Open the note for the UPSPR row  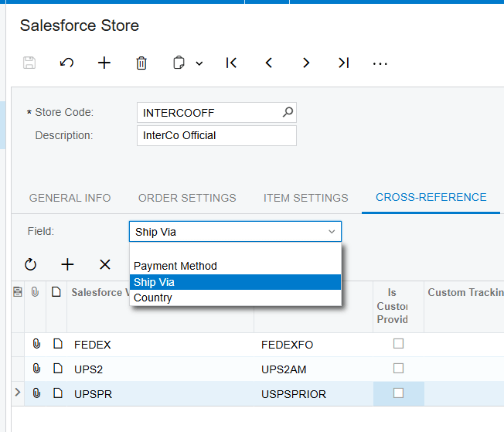(x=58, y=393)
